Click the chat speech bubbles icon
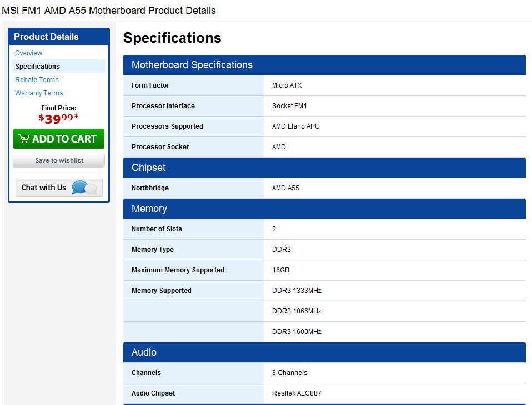 tap(84, 188)
